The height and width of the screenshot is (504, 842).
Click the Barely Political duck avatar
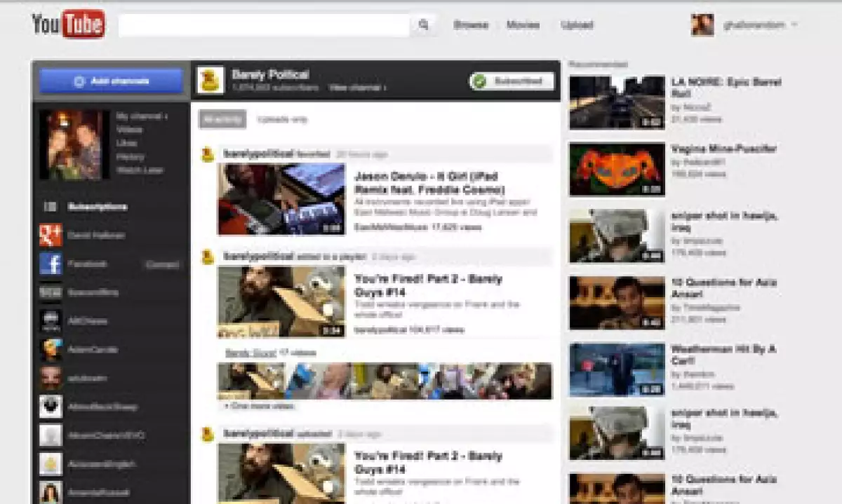point(210,81)
